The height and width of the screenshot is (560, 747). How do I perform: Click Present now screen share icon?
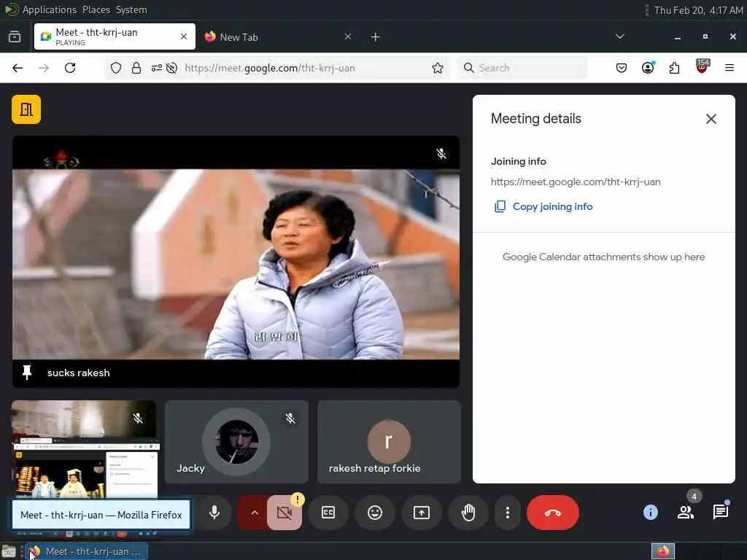coord(422,513)
